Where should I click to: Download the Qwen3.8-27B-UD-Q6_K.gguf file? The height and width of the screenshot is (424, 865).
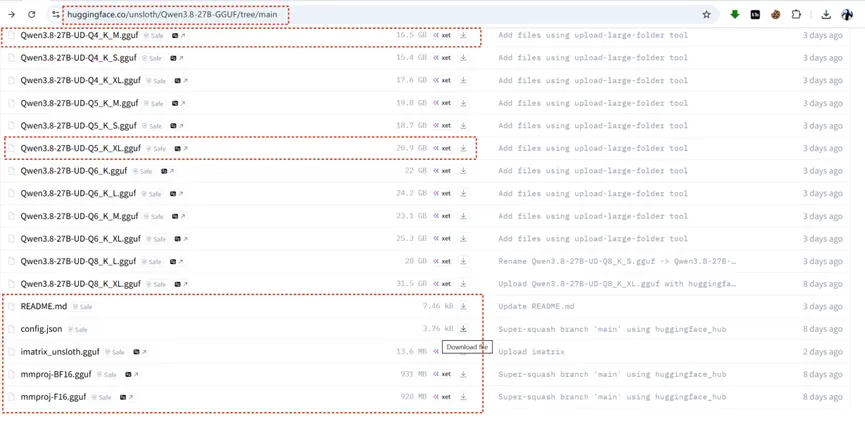[463, 171]
